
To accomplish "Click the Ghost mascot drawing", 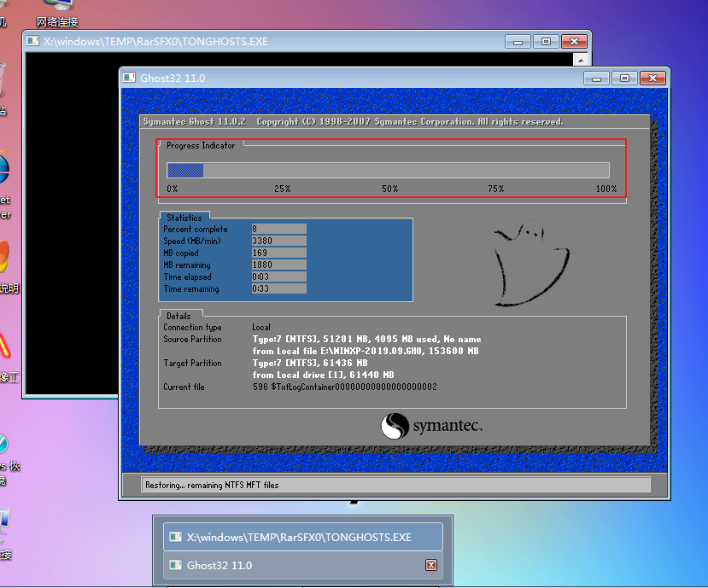I will click(x=531, y=264).
